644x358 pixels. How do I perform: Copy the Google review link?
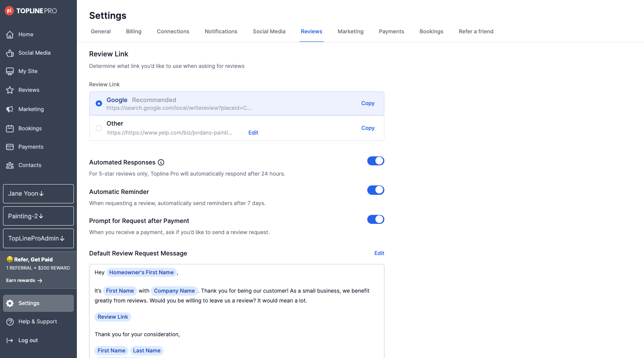pos(368,103)
